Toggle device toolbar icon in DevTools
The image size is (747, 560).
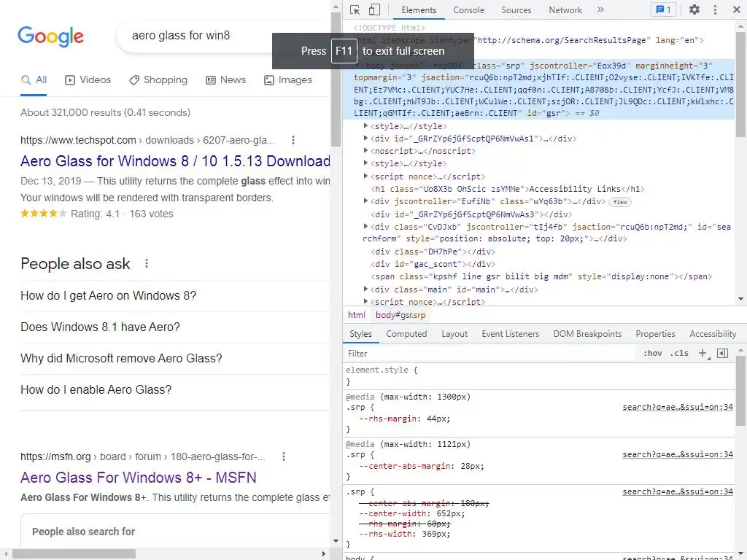point(374,9)
